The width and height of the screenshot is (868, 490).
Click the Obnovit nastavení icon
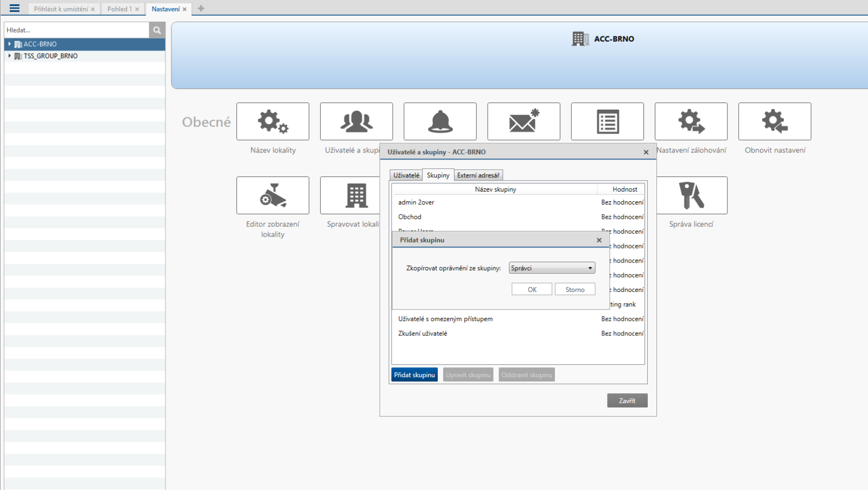tap(774, 122)
